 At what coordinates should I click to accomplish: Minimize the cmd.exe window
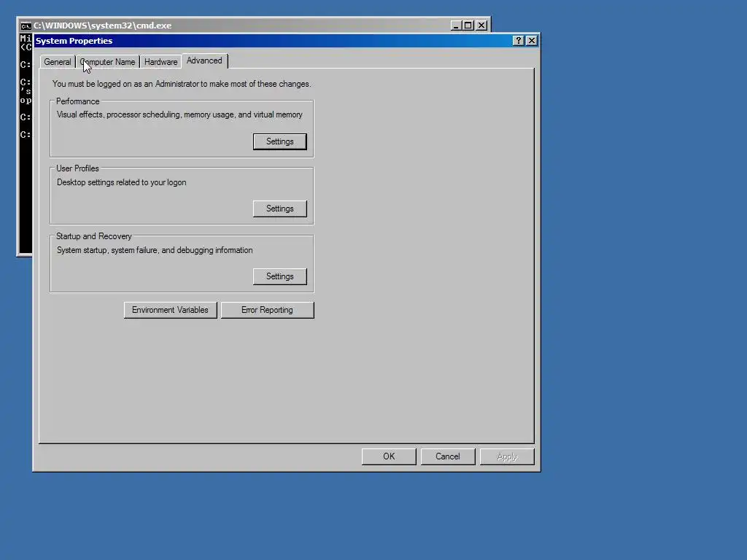[x=456, y=26]
